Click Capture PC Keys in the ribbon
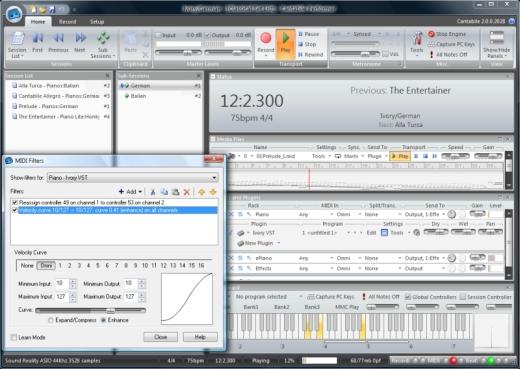This screenshot has height=369, width=520. pos(451,44)
